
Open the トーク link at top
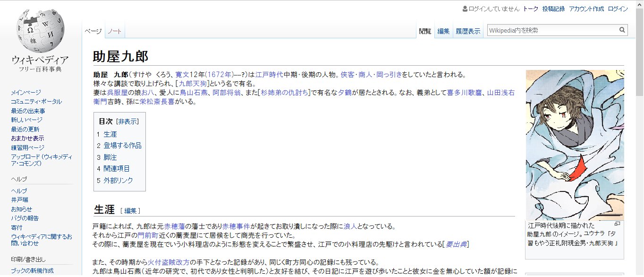tap(531, 9)
